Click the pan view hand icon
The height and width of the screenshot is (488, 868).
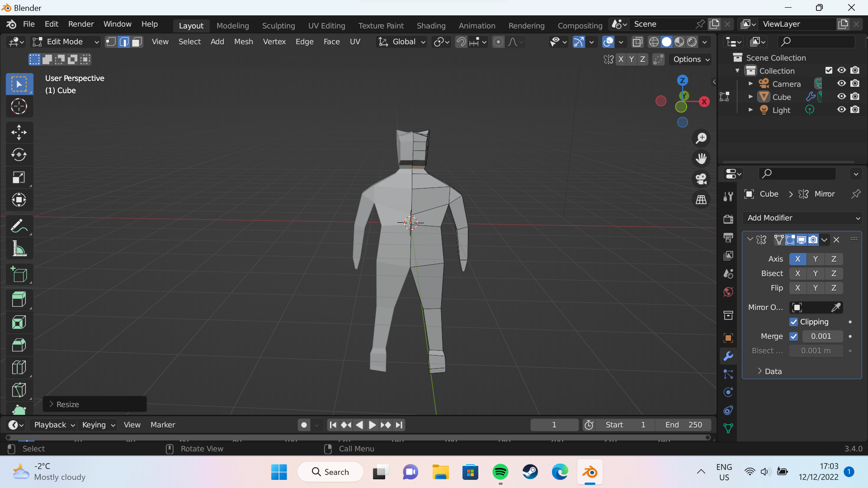701,159
